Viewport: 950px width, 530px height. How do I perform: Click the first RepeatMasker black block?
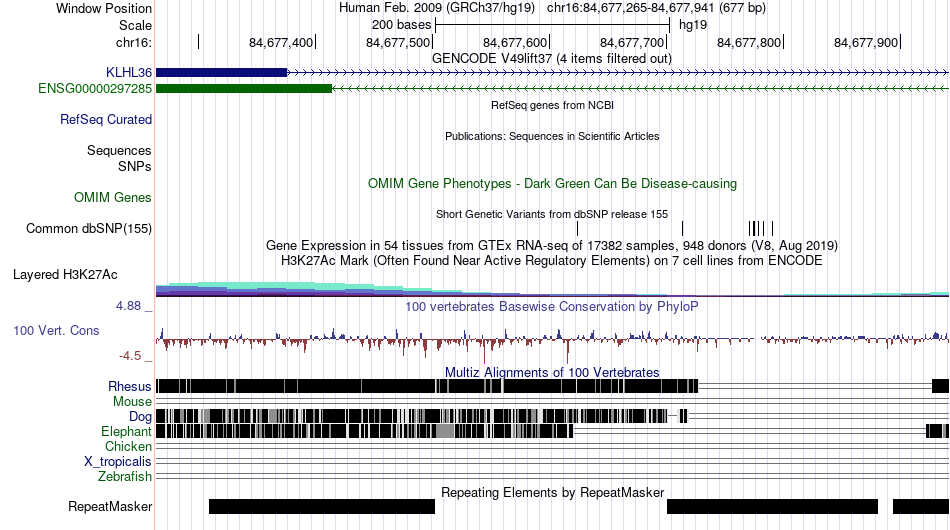tap(322, 506)
